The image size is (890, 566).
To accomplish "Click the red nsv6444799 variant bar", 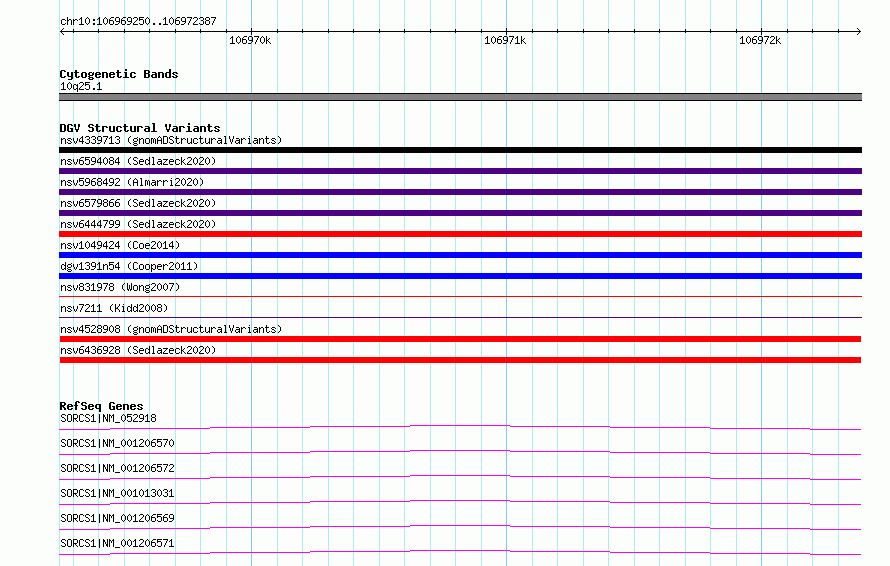I will [460, 234].
